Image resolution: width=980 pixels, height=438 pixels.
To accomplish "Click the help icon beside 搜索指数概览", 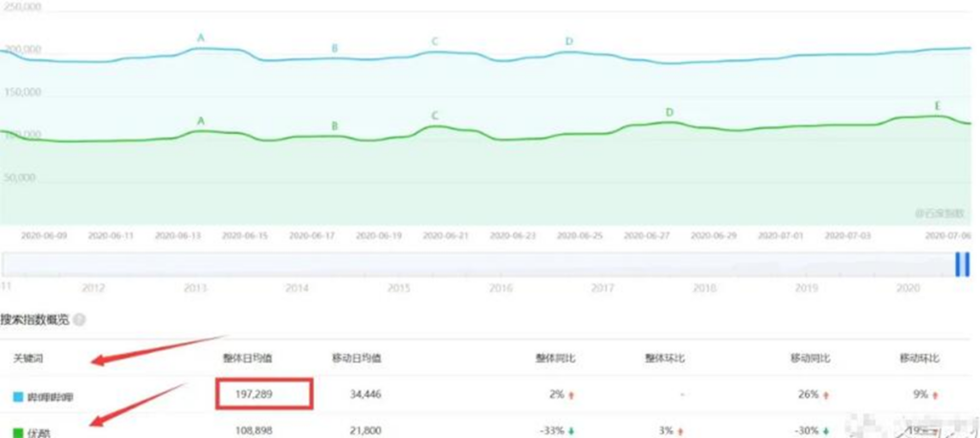I will click(x=78, y=320).
